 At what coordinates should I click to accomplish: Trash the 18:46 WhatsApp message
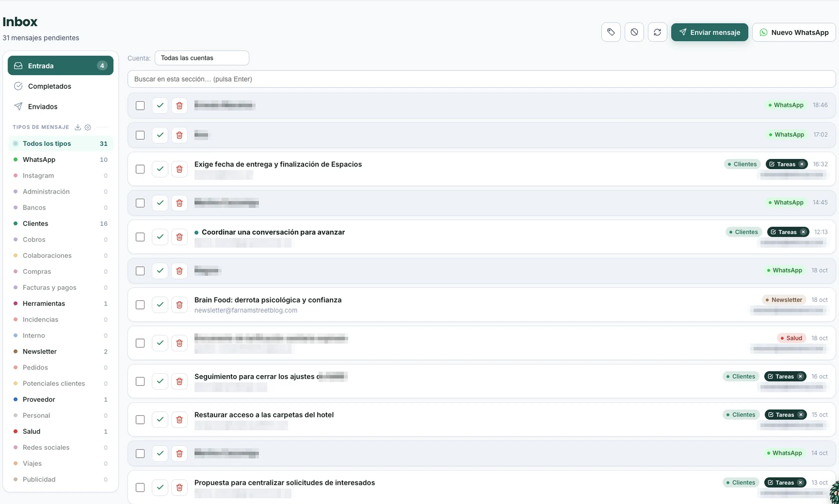tap(179, 105)
